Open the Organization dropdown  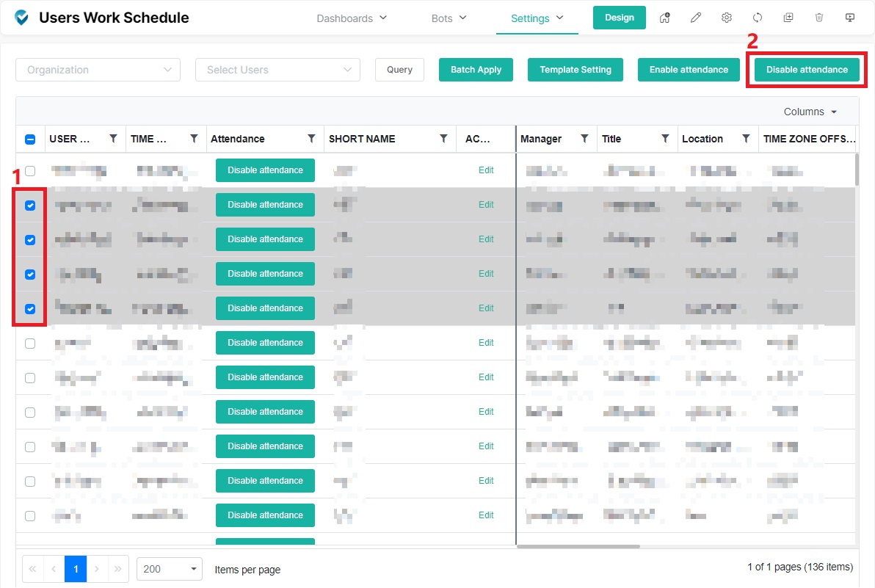coord(98,70)
